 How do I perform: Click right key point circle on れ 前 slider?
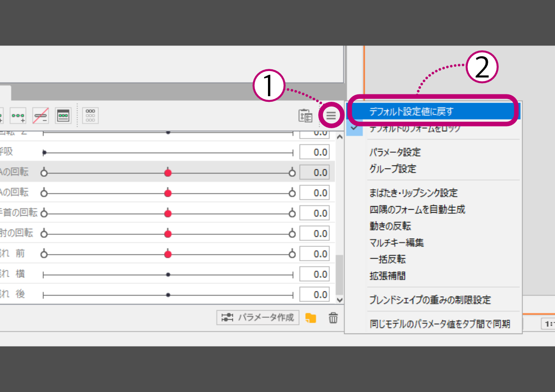292,254
